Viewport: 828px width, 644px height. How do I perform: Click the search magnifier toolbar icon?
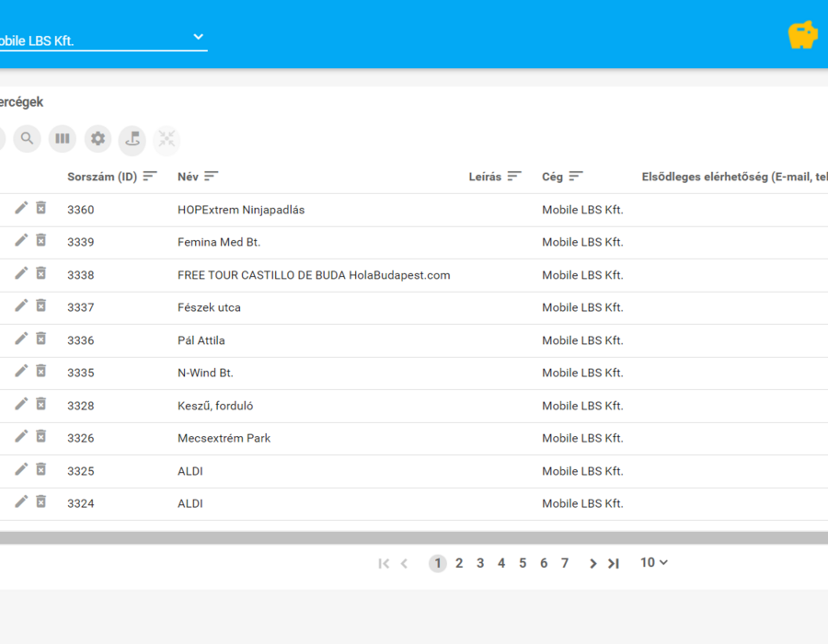click(27, 139)
